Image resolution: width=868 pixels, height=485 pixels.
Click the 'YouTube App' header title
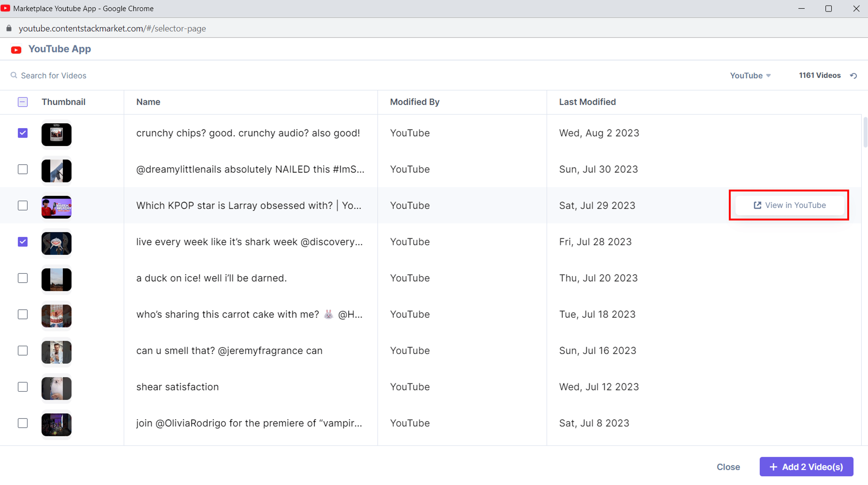(60, 49)
